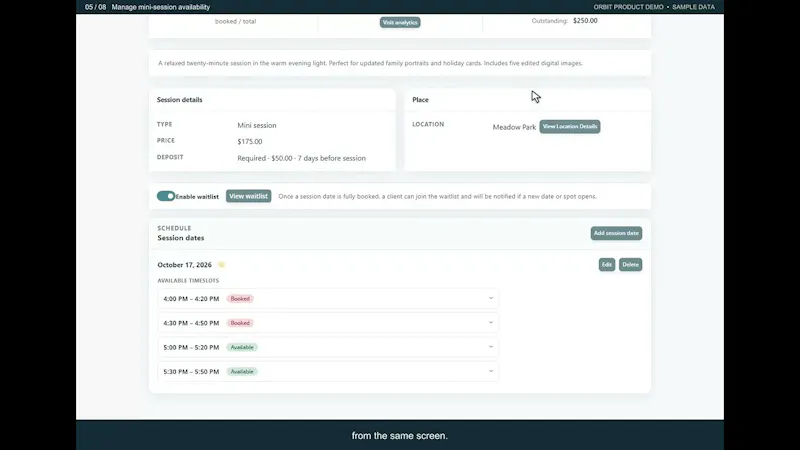Screen dimensions: 800x450
Task: Click the Meadow Park location name
Action: click(514, 127)
